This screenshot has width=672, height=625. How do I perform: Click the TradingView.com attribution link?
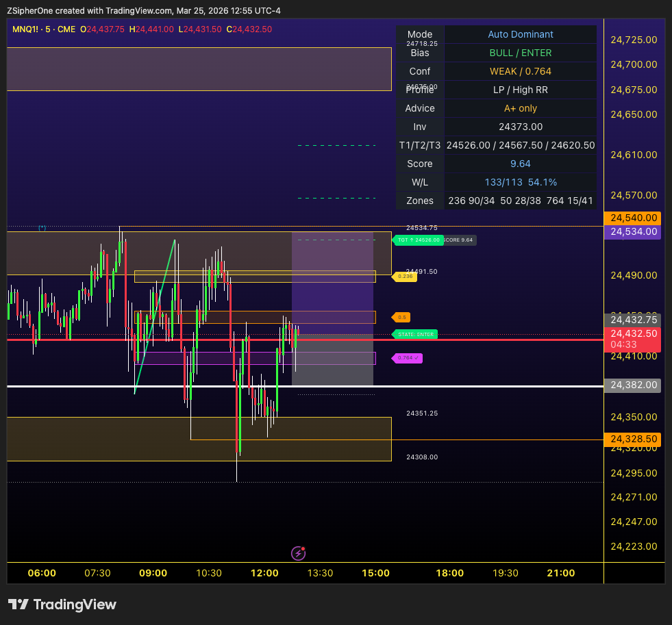(x=137, y=11)
